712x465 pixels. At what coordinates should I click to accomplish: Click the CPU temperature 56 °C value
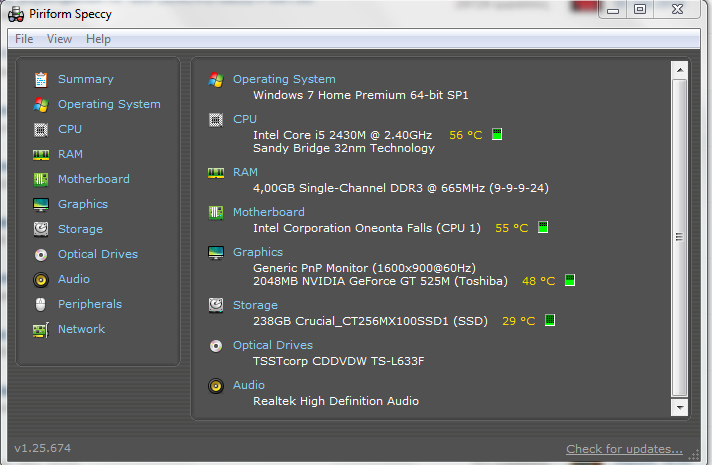tap(465, 135)
